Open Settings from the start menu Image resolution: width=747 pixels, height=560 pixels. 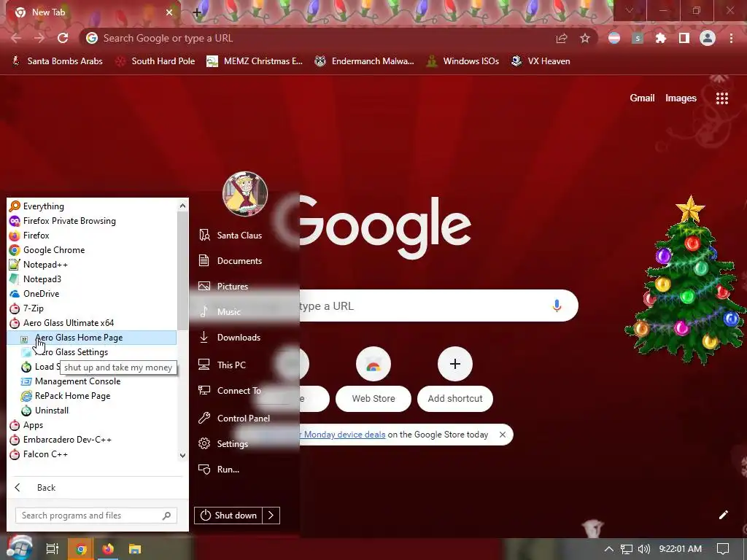[x=223, y=444]
